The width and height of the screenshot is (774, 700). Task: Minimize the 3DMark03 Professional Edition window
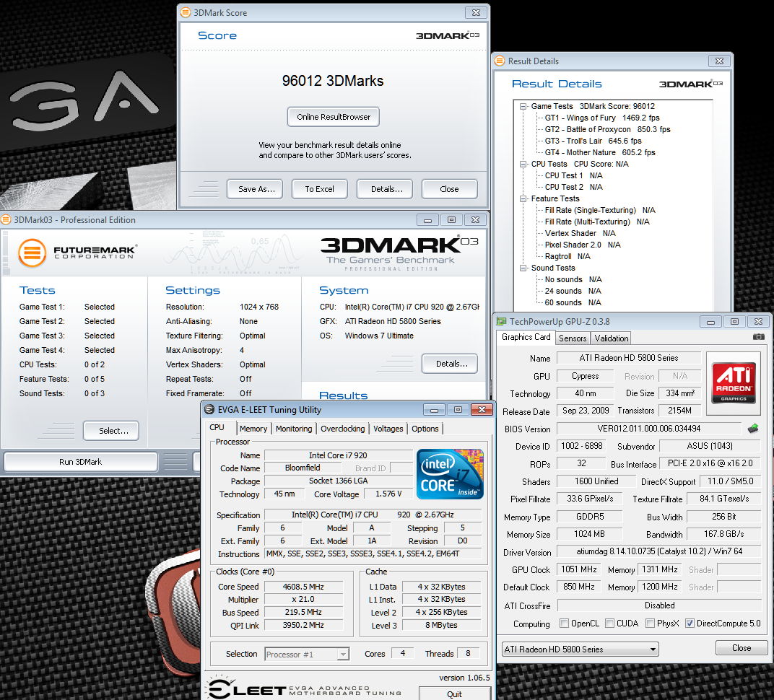(427, 220)
